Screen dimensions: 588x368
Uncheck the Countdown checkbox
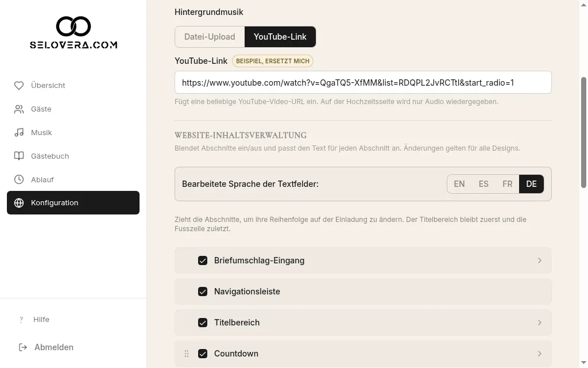(x=203, y=354)
